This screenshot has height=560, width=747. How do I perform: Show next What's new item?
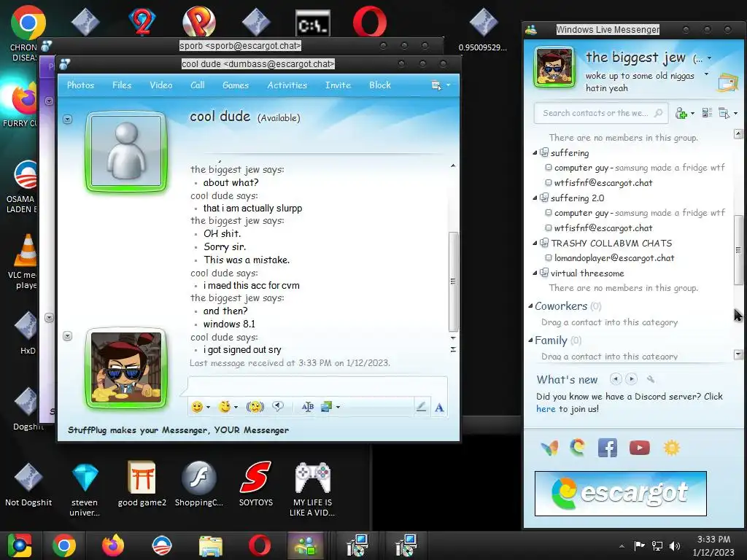(631, 379)
